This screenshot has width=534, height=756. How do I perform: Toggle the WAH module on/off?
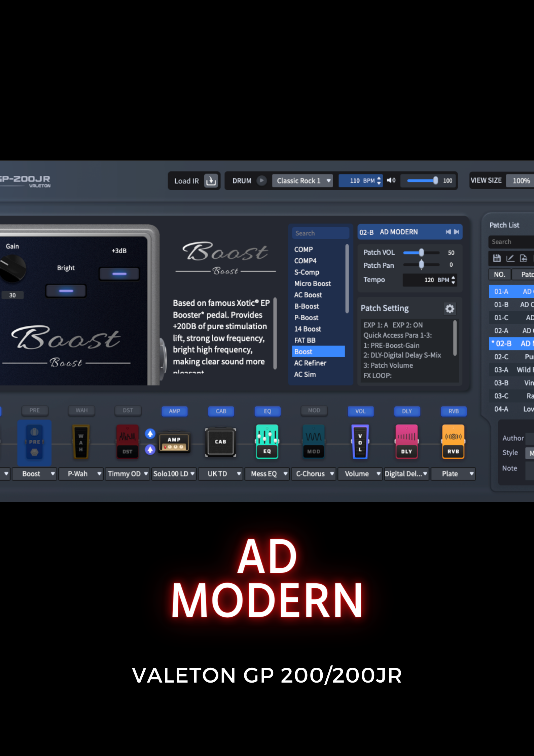click(81, 410)
